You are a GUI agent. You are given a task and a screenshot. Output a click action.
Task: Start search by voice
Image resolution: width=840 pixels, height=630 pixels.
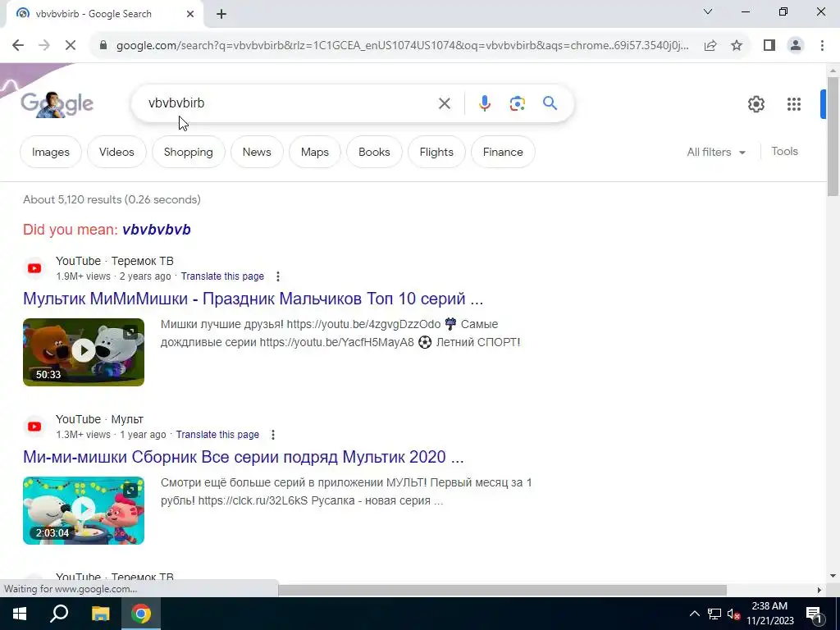[484, 103]
